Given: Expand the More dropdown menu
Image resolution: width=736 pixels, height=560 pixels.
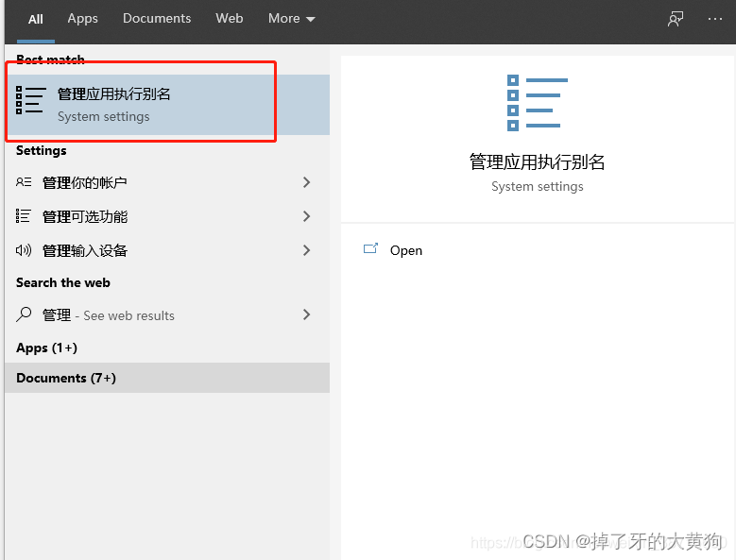Looking at the screenshot, I should click(x=291, y=19).
